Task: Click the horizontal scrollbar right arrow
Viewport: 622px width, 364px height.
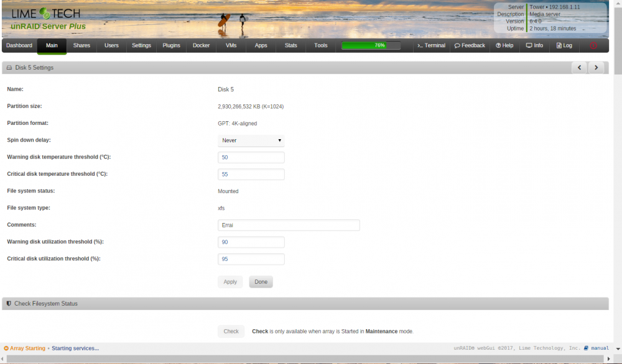Action: pos(609,359)
